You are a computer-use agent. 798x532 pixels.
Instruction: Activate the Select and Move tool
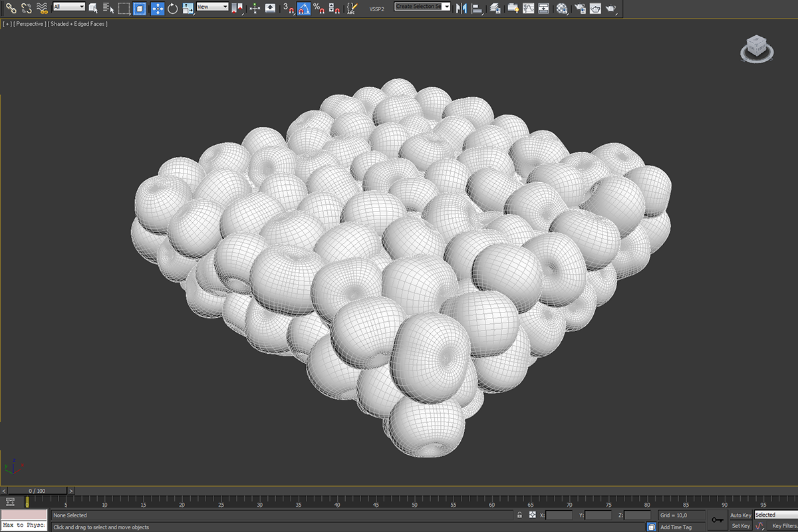point(158,8)
